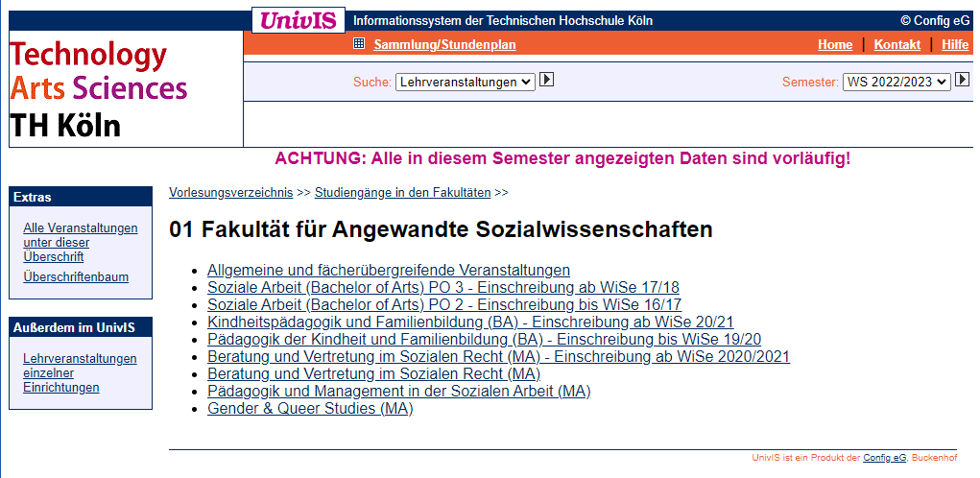Open the Hilfe page
The image size is (980, 478).
point(954,44)
